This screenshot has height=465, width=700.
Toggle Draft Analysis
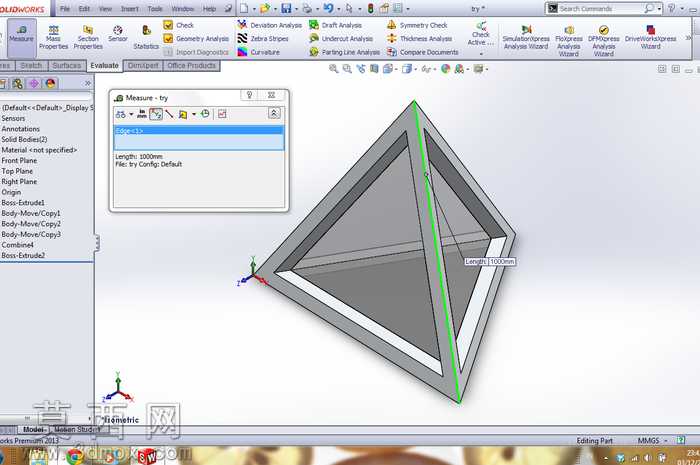click(335, 25)
